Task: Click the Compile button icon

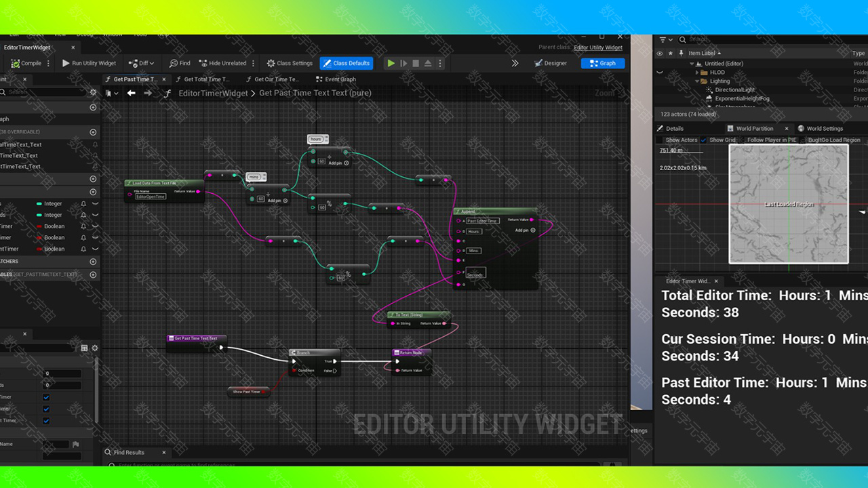Action: tap(15, 63)
